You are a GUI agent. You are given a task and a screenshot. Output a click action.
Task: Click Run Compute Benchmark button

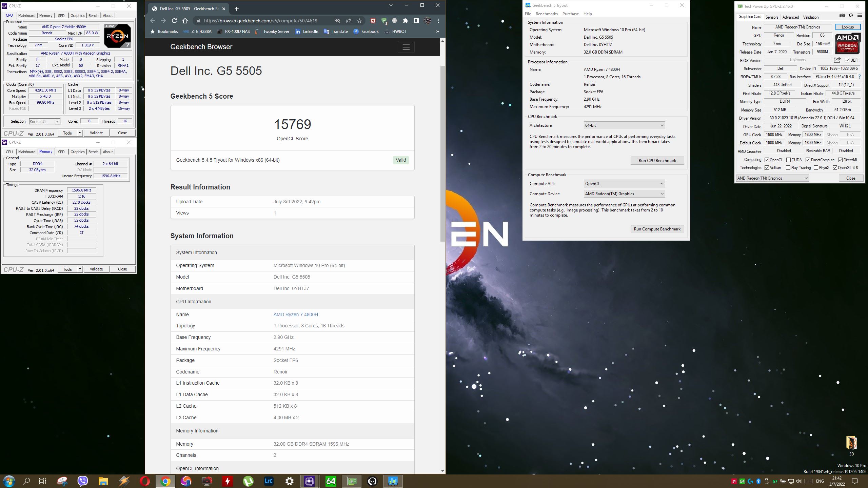point(657,229)
